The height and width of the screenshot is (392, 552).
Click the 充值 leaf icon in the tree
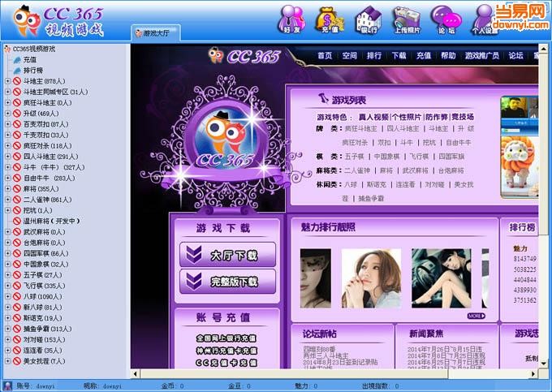pyautogui.click(x=17, y=60)
